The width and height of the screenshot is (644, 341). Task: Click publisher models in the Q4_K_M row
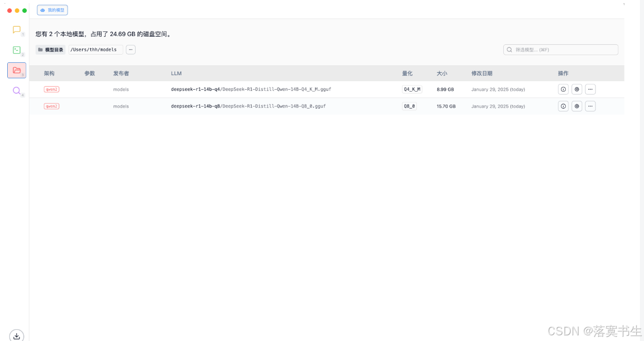point(121,89)
